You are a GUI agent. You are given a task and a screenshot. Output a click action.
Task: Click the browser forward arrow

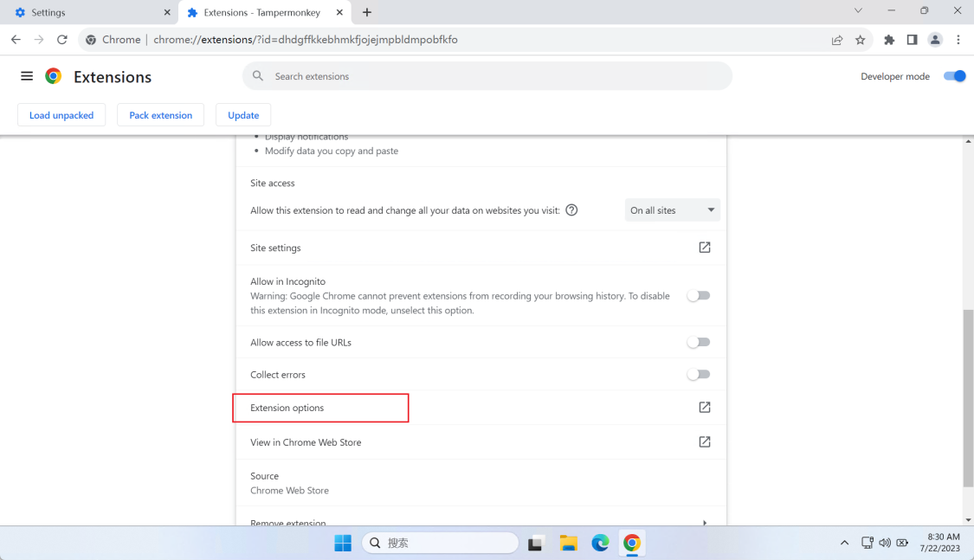pos(38,40)
